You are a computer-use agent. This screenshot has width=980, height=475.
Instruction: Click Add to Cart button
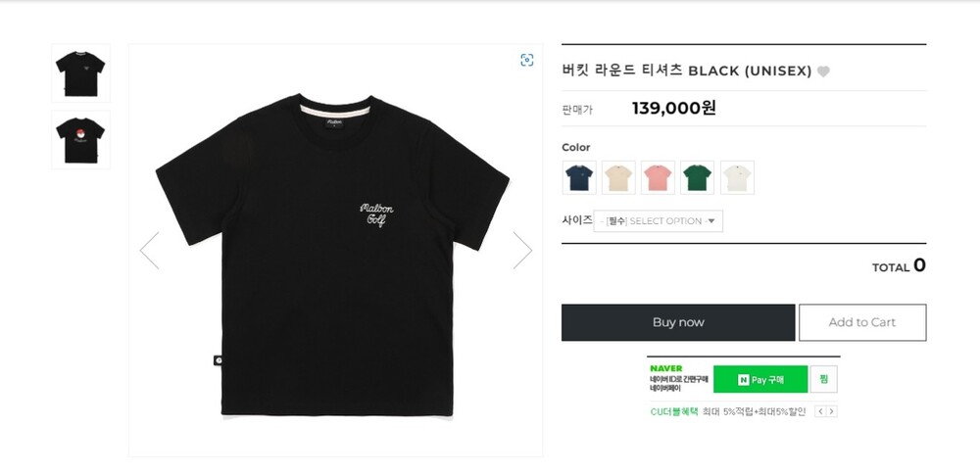[x=861, y=322]
